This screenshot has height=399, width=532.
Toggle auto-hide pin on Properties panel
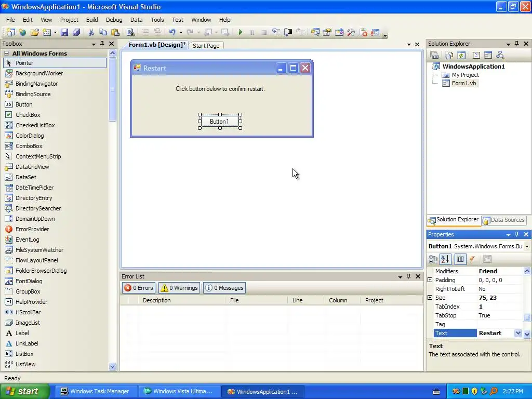[x=517, y=234]
